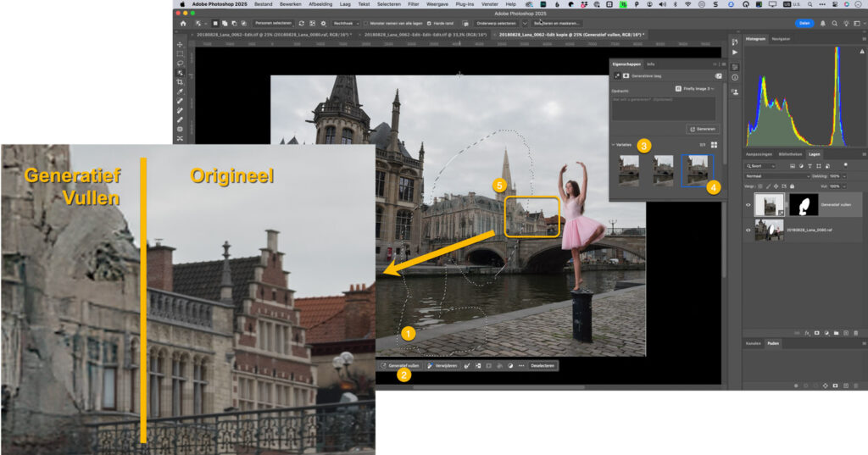Screen dimensions: 868x455
Task: Click the blue Delen button
Action: 804,23
